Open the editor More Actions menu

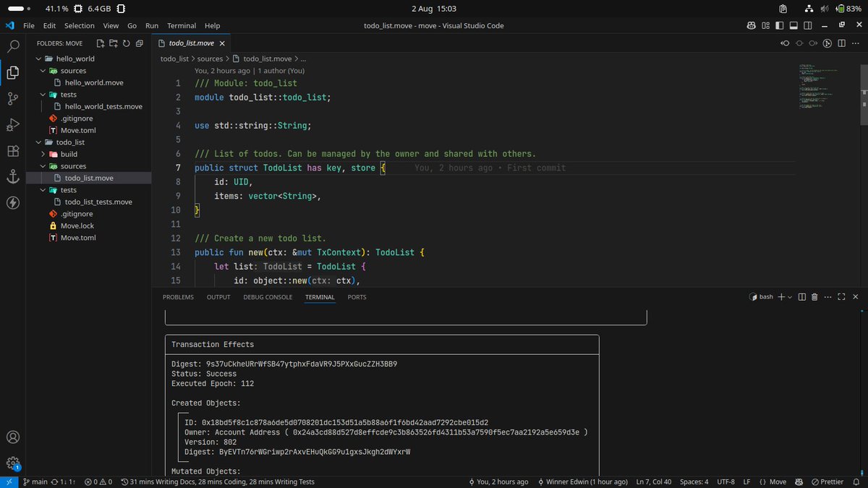[856, 43]
